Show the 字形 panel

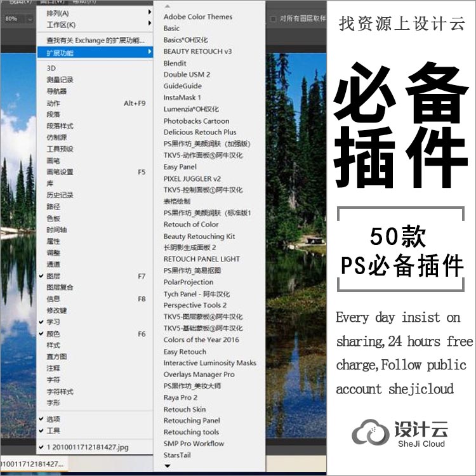95,403
